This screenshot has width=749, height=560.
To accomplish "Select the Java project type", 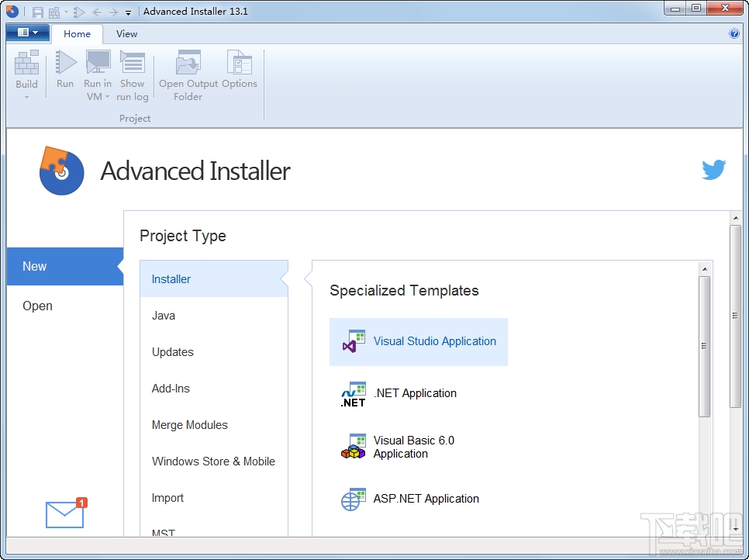I will click(x=213, y=316).
